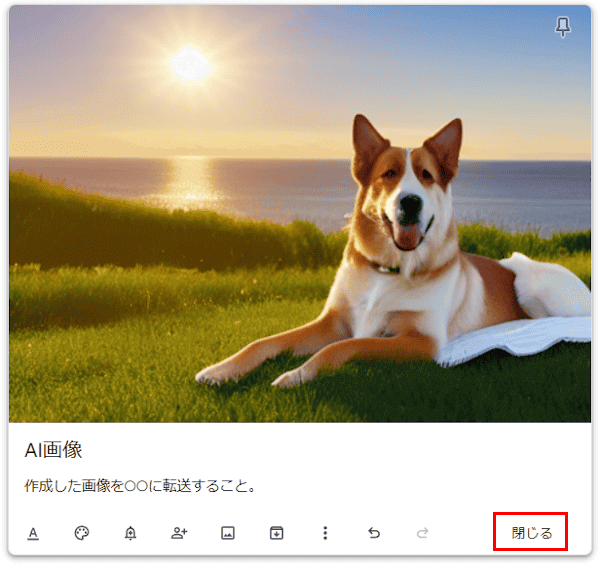Click the note body text 作成した画像を○○に転送すること。
Viewport: 600px width, 569px height.
point(140,486)
